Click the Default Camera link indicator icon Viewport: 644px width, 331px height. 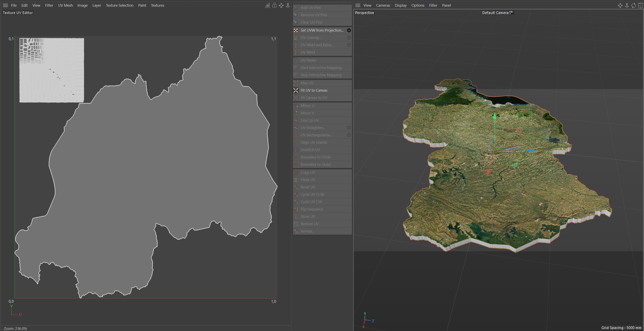(511, 12)
